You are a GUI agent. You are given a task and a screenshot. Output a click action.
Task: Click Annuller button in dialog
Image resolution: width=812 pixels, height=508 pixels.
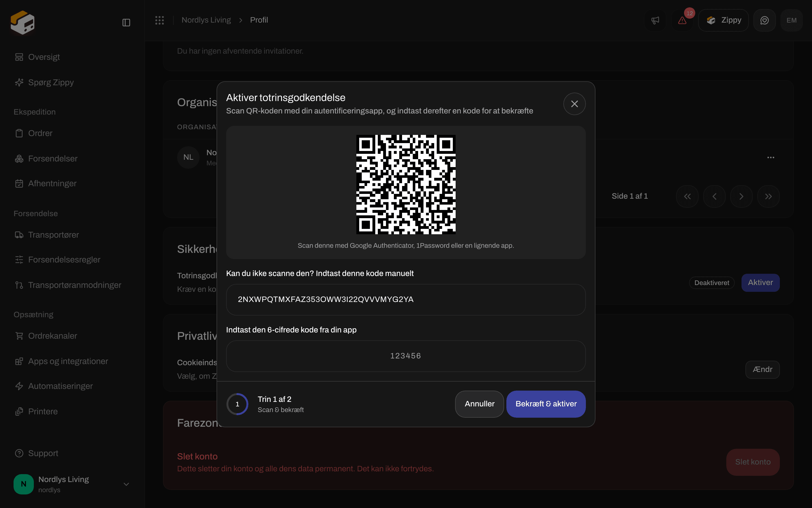pos(479,404)
